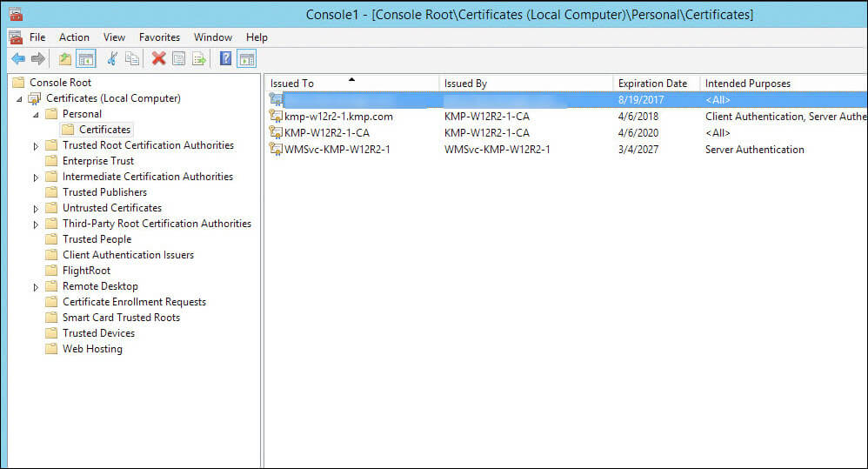Click Certificates (Local Computer) snap-in icon
The image size is (868, 469).
click(x=35, y=98)
